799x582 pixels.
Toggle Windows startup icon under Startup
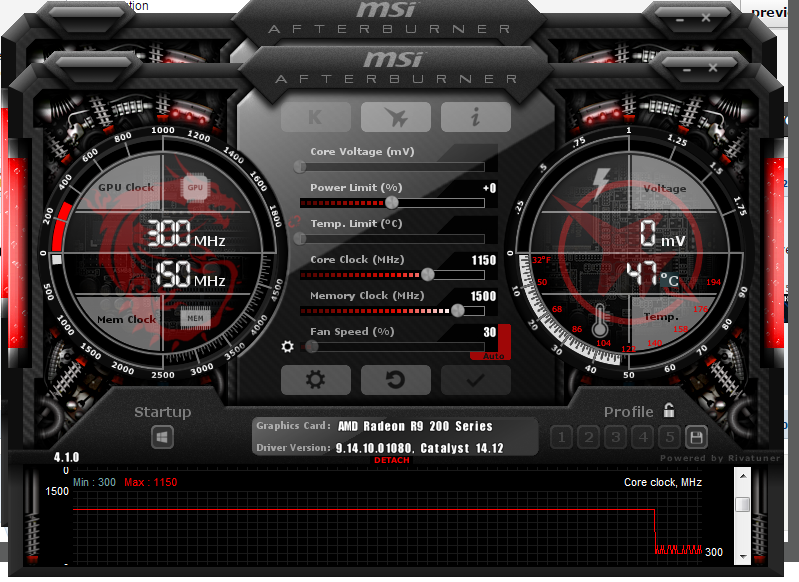tap(163, 437)
